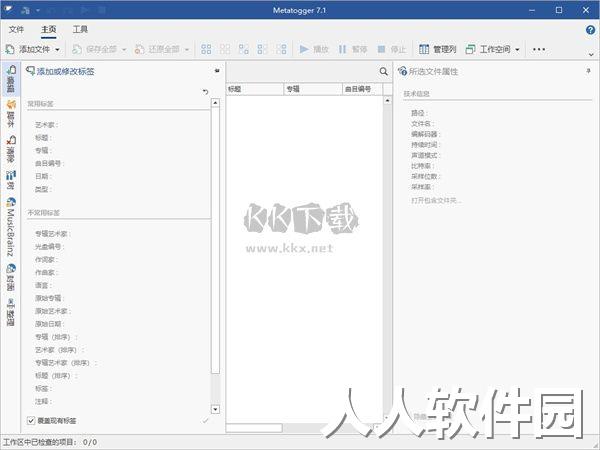Select the 编辑 sidebar tab
The image size is (600, 450).
point(11,79)
